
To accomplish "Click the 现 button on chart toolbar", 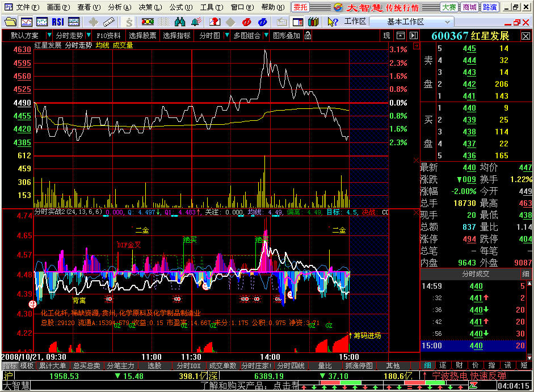I will coord(386,35).
